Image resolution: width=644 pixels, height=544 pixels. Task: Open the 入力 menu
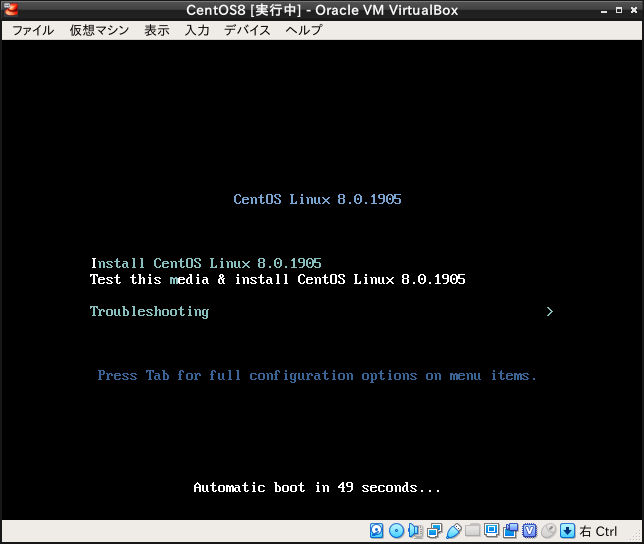pos(197,30)
